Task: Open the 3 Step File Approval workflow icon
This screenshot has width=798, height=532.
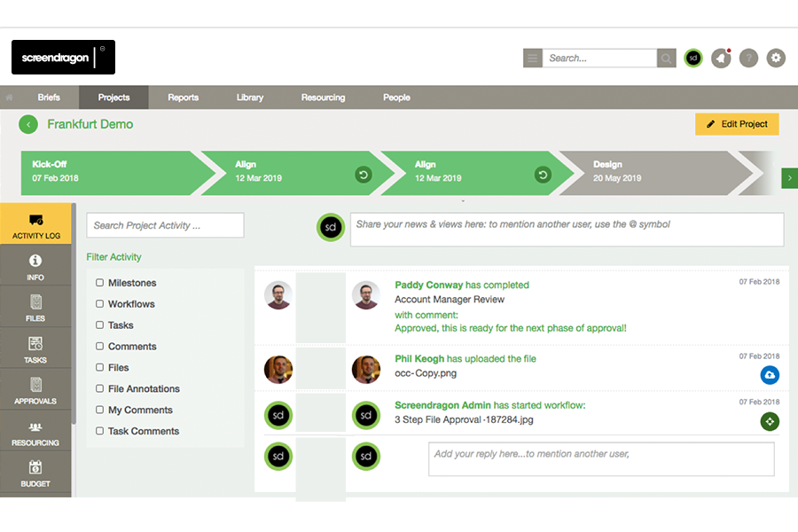Action: [770, 421]
